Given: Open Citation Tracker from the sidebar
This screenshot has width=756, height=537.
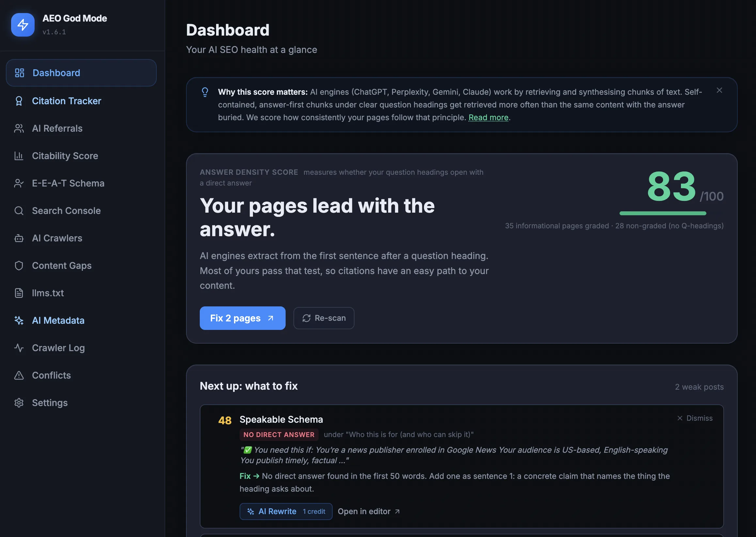Looking at the screenshot, I should 81,101.
